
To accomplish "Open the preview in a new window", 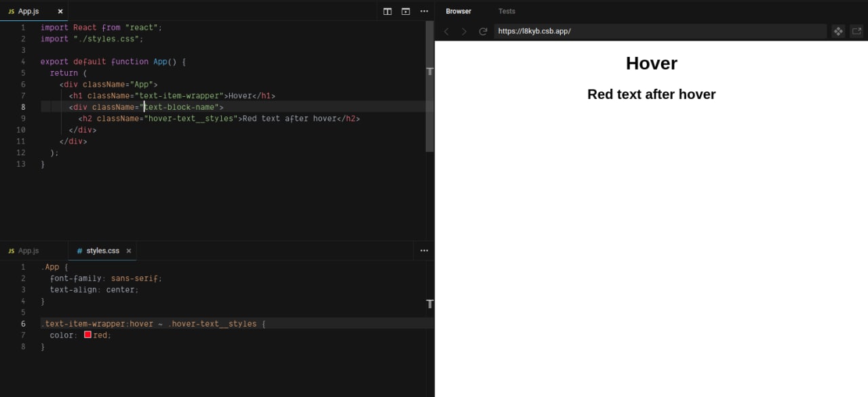I will click(x=856, y=31).
